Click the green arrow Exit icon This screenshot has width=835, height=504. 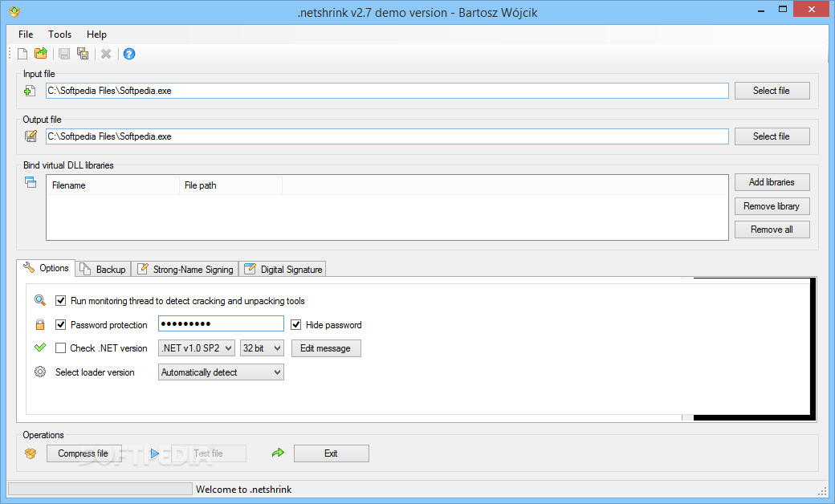278,453
